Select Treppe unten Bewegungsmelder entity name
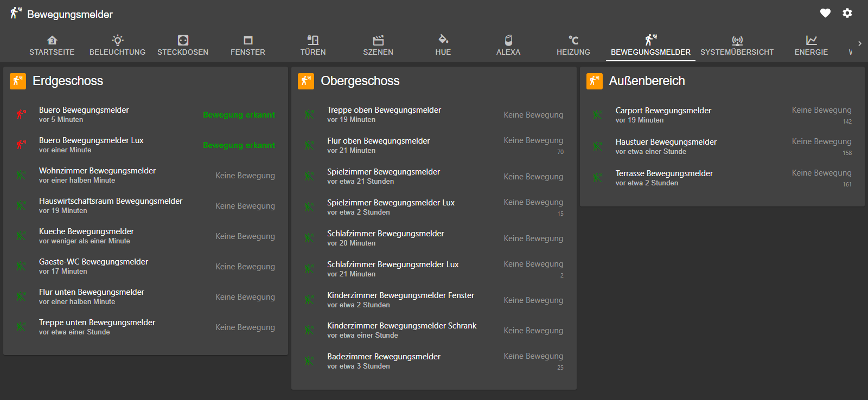 coord(97,322)
